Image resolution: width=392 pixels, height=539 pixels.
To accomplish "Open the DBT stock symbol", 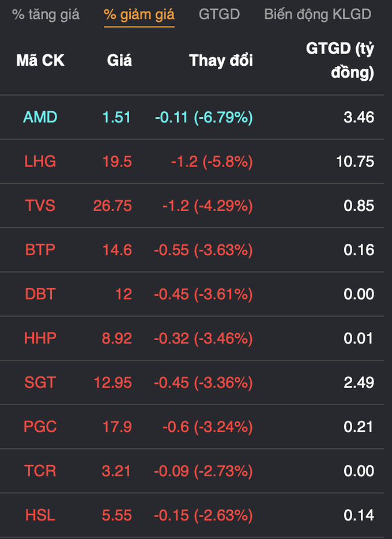I will pyautogui.click(x=40, y=294).
